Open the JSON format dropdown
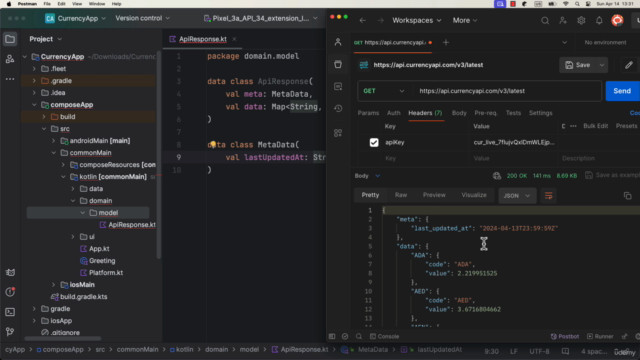The width and height of the screenshot is (640, 360). [517, 196]
